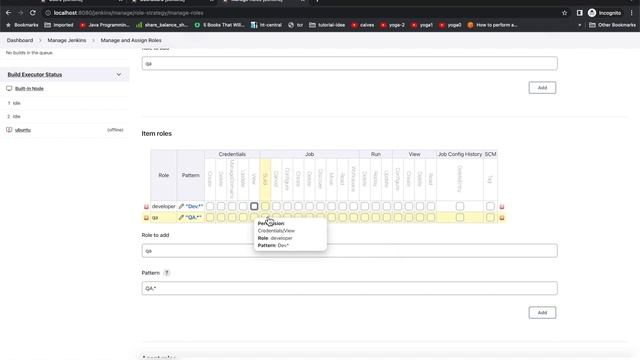Open the Imported bookmarks folder
Viewport: 640px width, 360px height.
coord(59,25)
